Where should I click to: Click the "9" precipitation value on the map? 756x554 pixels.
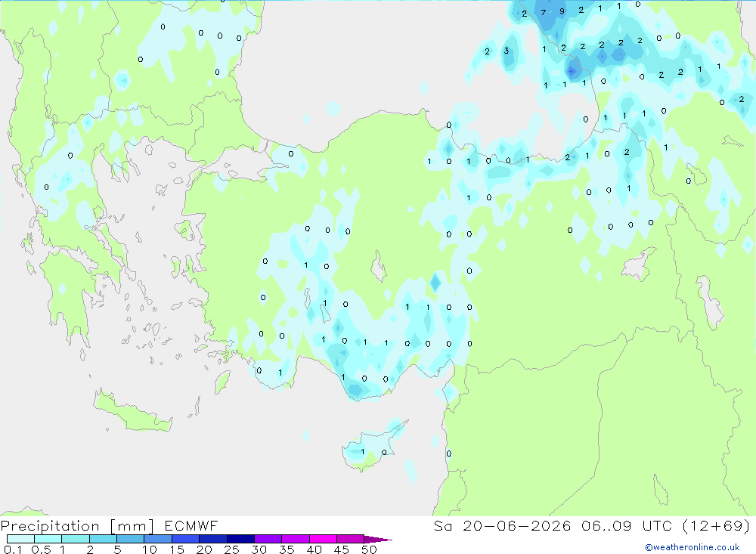(562, 11)
